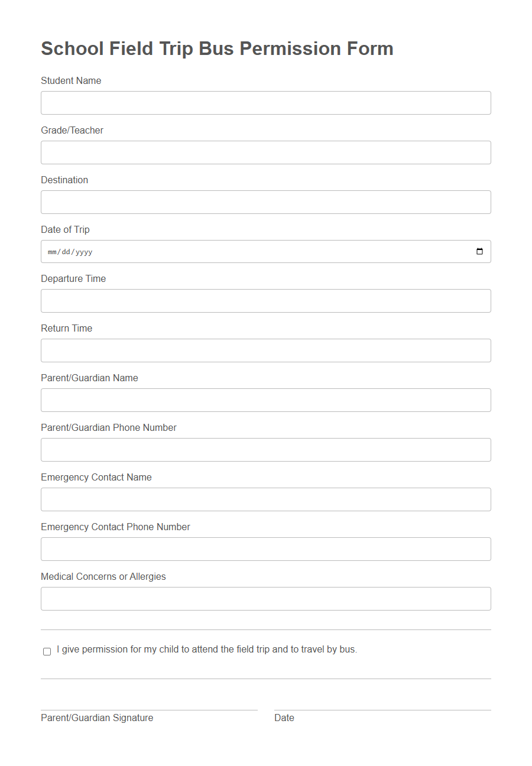
Task: Click the Medical Concerns or Allergies field
Action: pyautogui.click(x=265, y=599)
